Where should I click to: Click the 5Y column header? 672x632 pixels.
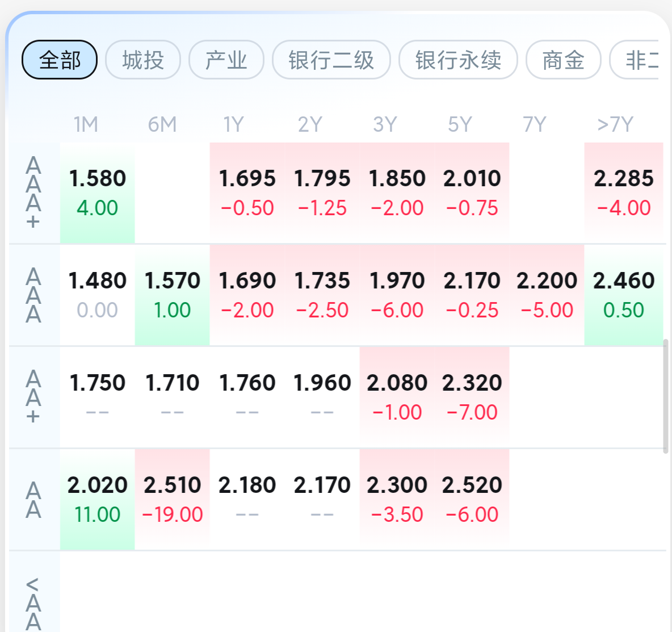[459, 124]
